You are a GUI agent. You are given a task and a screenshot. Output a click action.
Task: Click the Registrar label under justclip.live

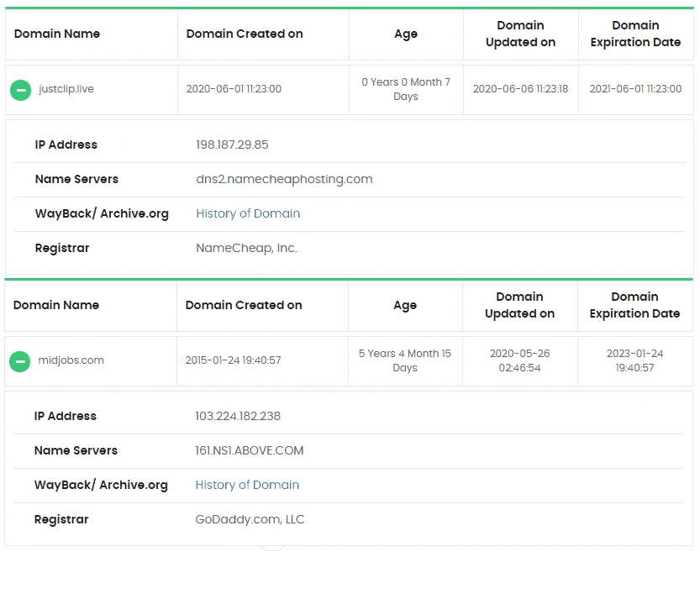pos(62,249)
